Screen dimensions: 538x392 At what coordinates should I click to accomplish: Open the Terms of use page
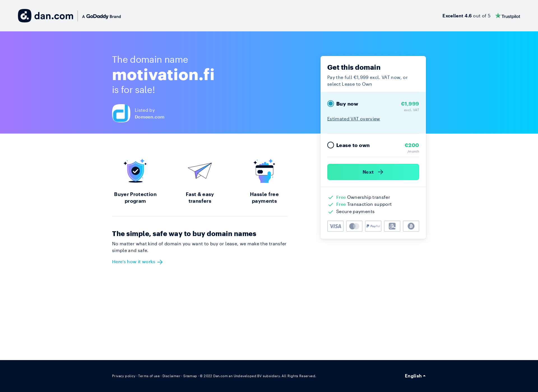(149, 376)
